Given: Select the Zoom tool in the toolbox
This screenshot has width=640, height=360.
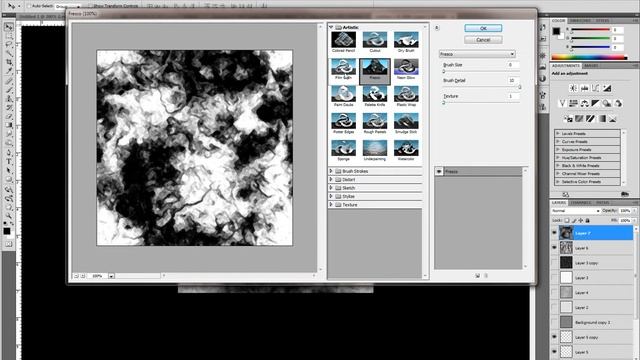Looking at the screenshot, I should pyautogui.click(x=8, y=216).
